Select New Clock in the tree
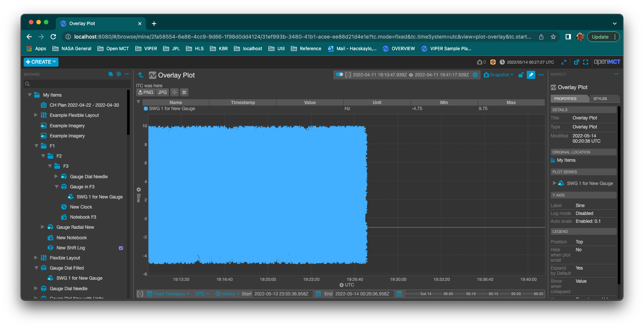 [81, 207]
